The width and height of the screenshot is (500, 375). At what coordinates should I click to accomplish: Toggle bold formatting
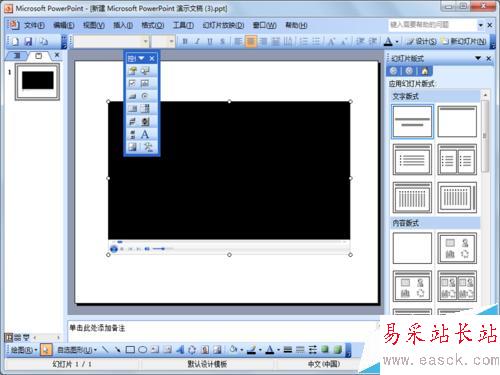pos(185,42)
